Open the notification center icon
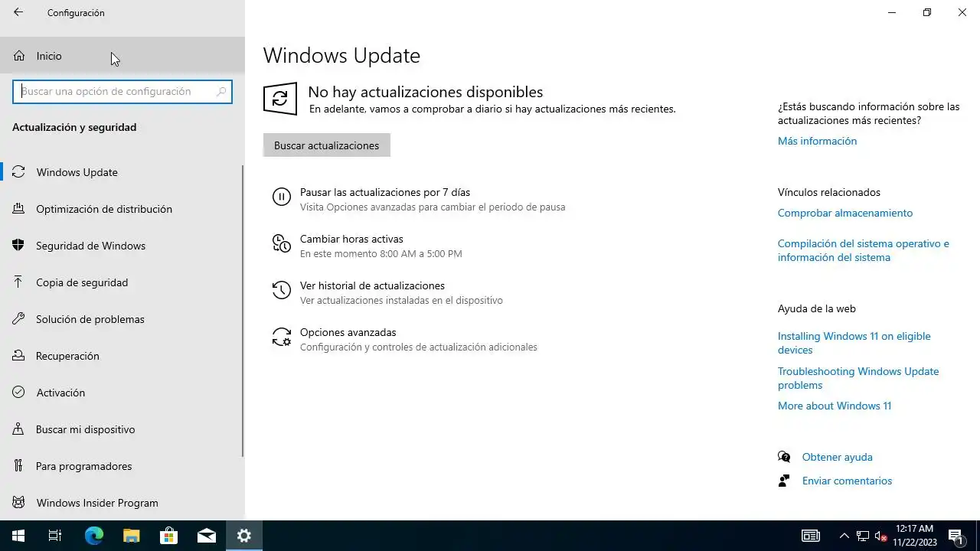 [x=955, y=536]
